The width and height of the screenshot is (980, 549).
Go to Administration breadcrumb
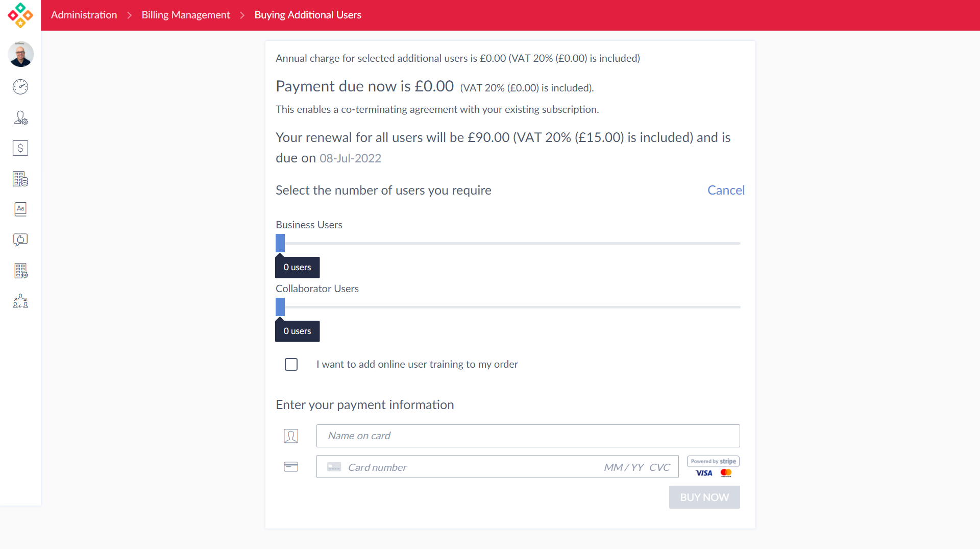pyautogui.click(x=84, y=15)
